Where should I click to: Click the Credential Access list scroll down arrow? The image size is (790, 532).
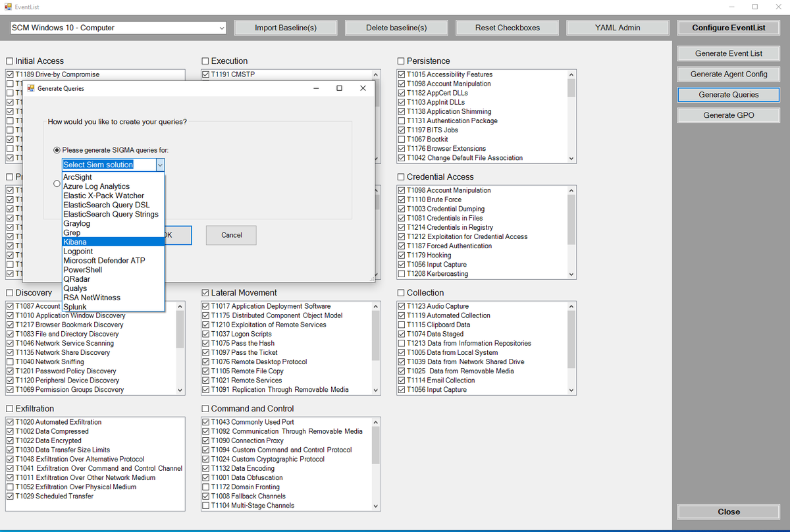click(x=571, y=275)
